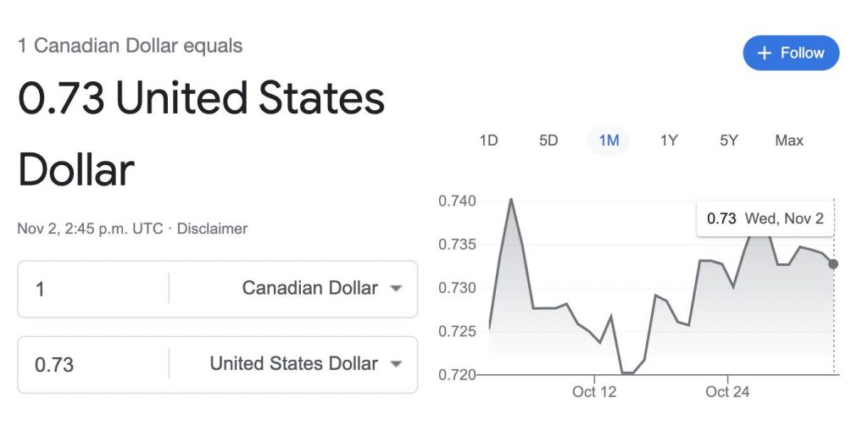
Task: Click the 0.73 Wed, Nov 2 tooltip
Action: (x=765, y=218)
